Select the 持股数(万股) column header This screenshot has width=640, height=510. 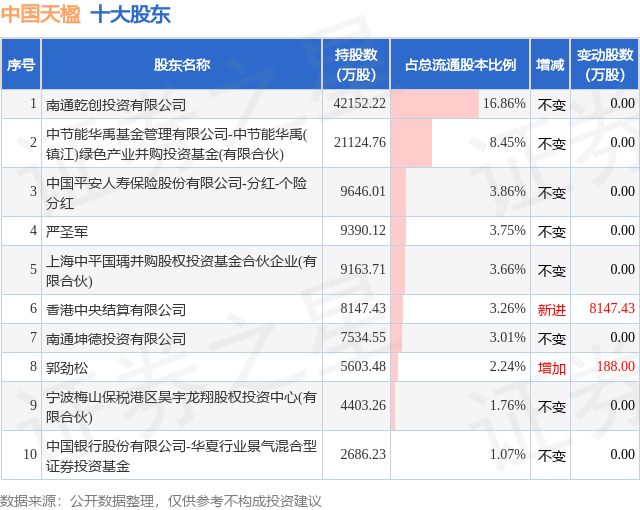(356, 64)
